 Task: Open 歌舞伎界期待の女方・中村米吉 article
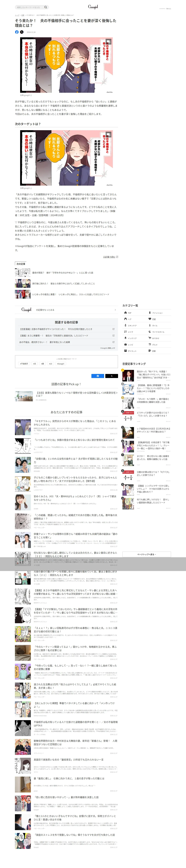66,747
